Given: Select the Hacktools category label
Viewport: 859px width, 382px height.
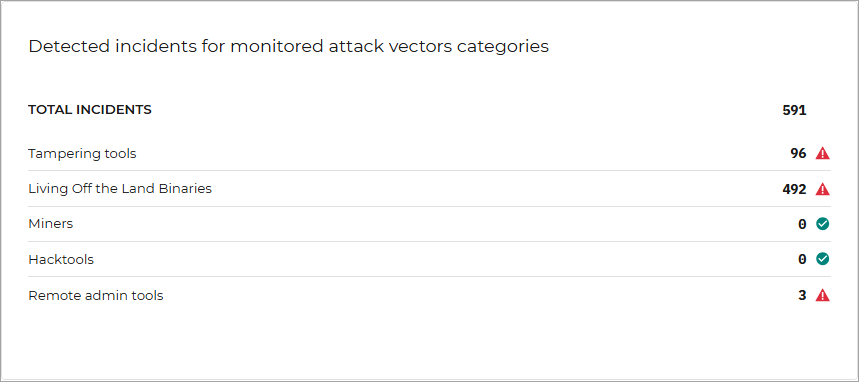Looking at the screenshot, I should [x=61, y=259].
